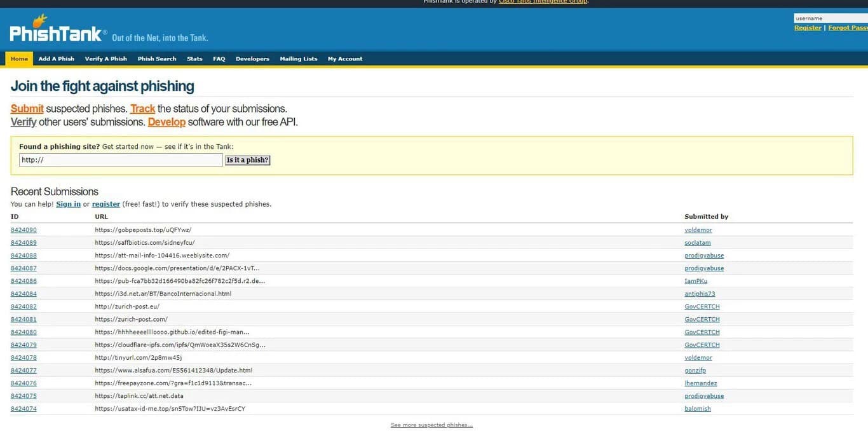Open GovCERTCH on row 8424081
Screen dimensions: 868x431
click(702, 319)
